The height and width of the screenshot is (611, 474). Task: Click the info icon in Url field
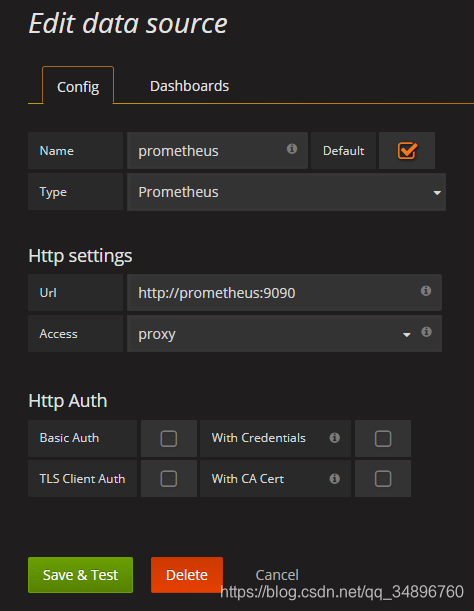(x=426, y=291)
